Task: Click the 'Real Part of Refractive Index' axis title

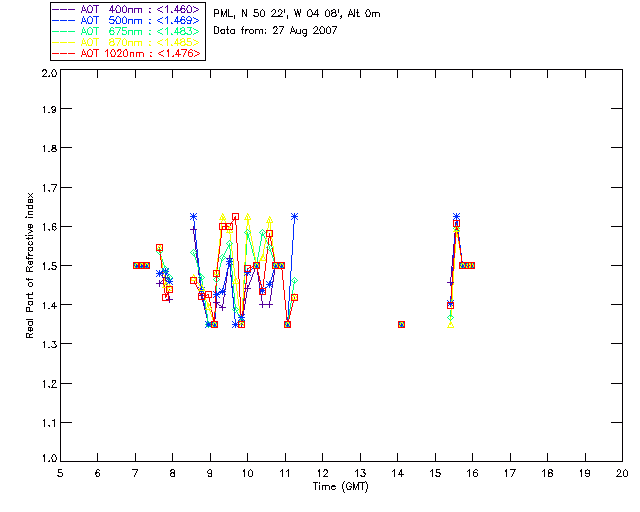Action: [29, 265]
